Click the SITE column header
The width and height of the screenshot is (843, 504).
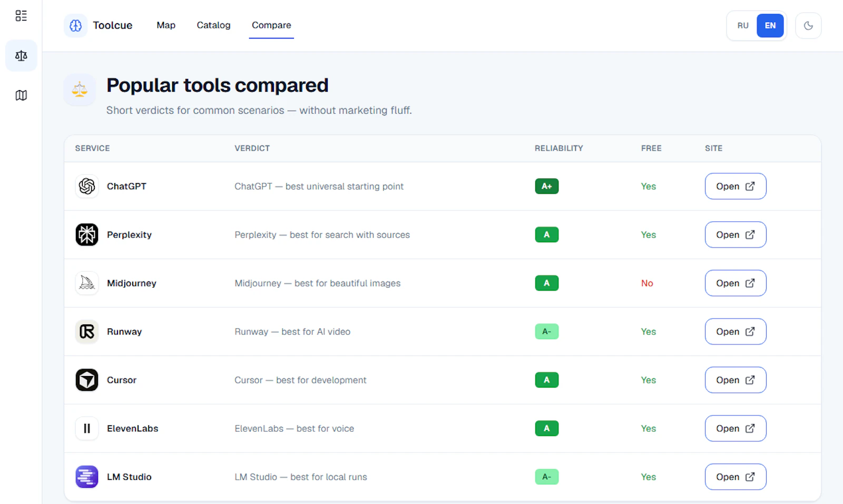coord(713,148)
